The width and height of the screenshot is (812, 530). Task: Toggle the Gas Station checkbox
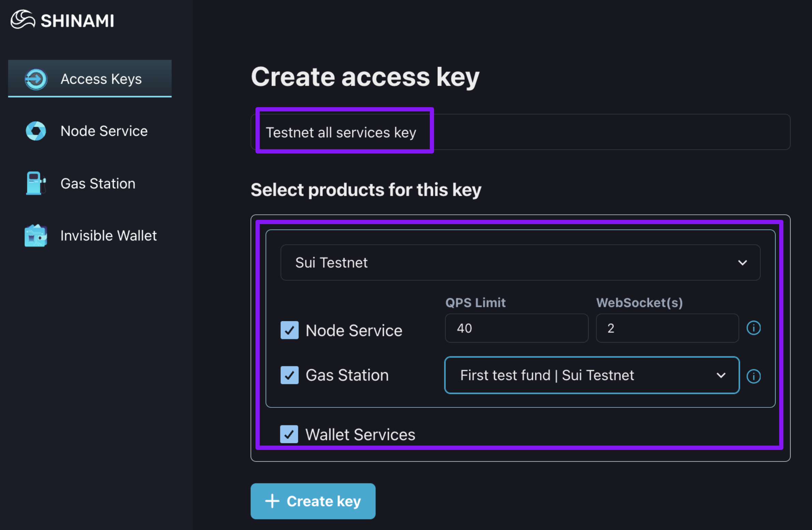click(289, 375)
